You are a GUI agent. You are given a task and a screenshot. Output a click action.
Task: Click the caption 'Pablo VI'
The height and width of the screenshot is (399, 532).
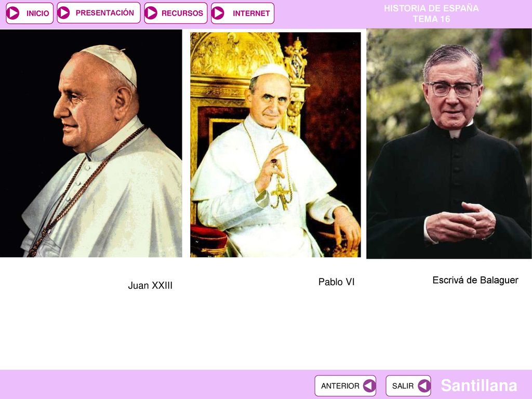(x=336, y=282)
